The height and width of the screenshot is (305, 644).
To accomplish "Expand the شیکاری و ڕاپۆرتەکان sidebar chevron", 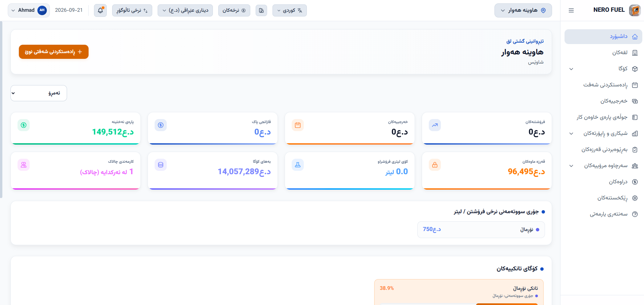I will pos(571,134).
